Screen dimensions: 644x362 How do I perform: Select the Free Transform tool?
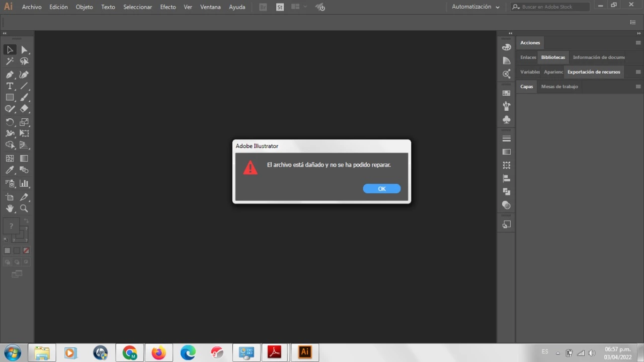pos(24,133)
